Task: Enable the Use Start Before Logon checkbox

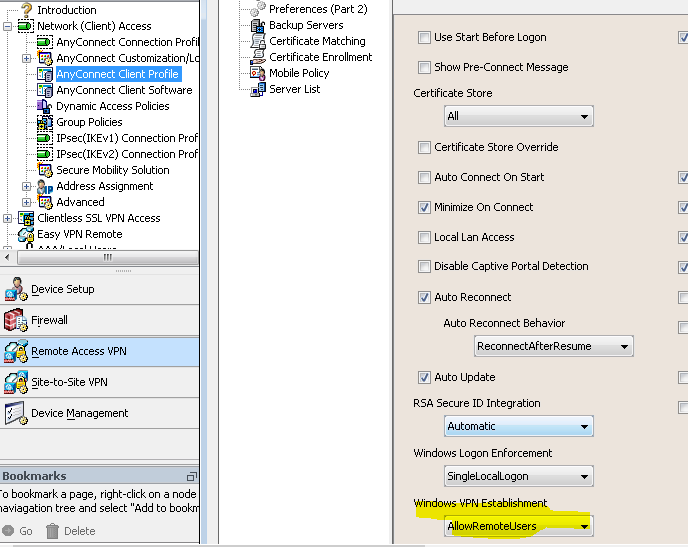Action: tap(424, 37)
